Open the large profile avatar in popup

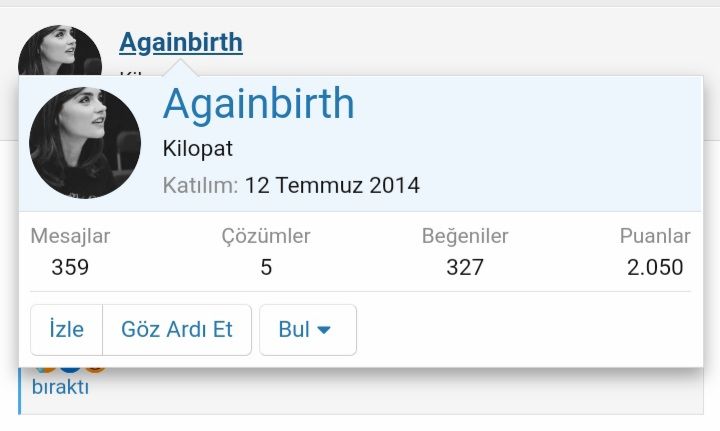tap(85, 143)
